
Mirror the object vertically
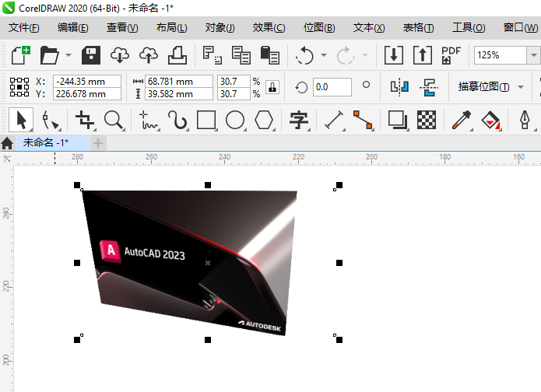click(x=429, y=87)
